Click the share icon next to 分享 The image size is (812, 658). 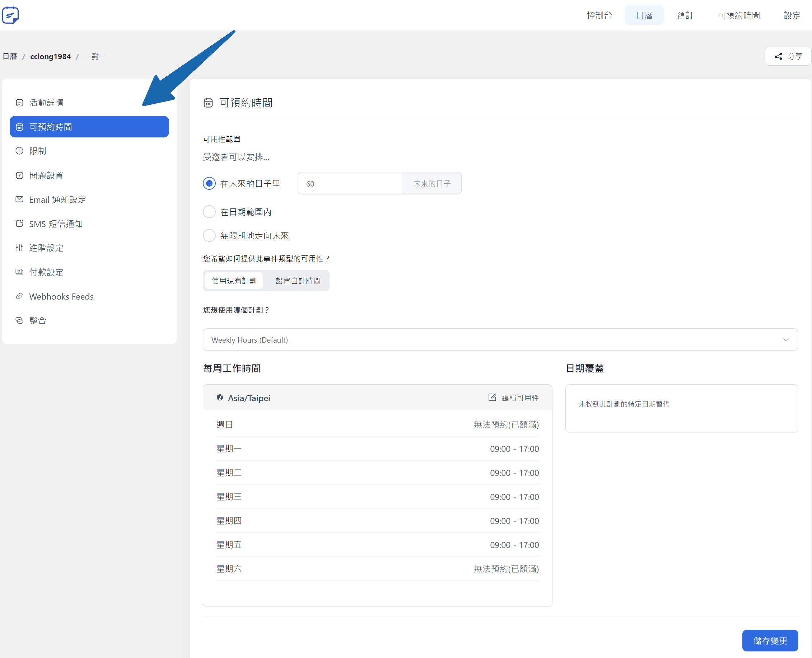[778, 56]
